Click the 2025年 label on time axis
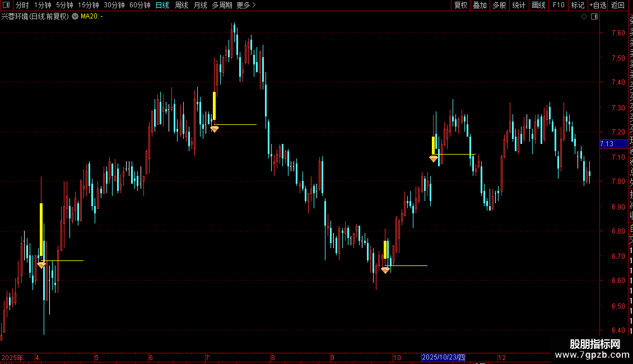This screenshot has height=364, width=633. (x=12, y=357)
